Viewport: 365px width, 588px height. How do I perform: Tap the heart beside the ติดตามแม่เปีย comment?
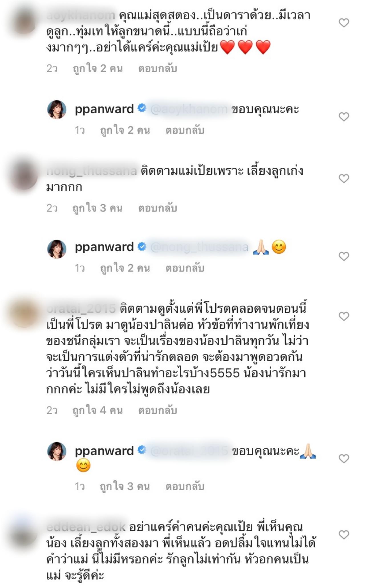(344, 178)
